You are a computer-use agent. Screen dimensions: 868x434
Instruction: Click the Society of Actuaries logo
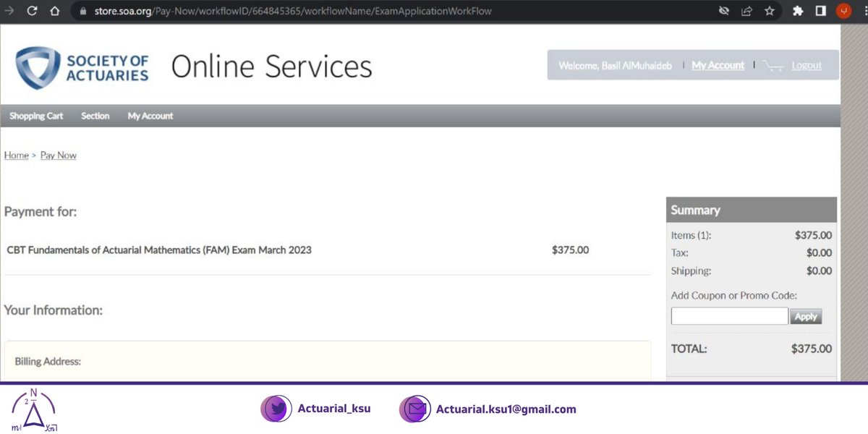(82, 67)
